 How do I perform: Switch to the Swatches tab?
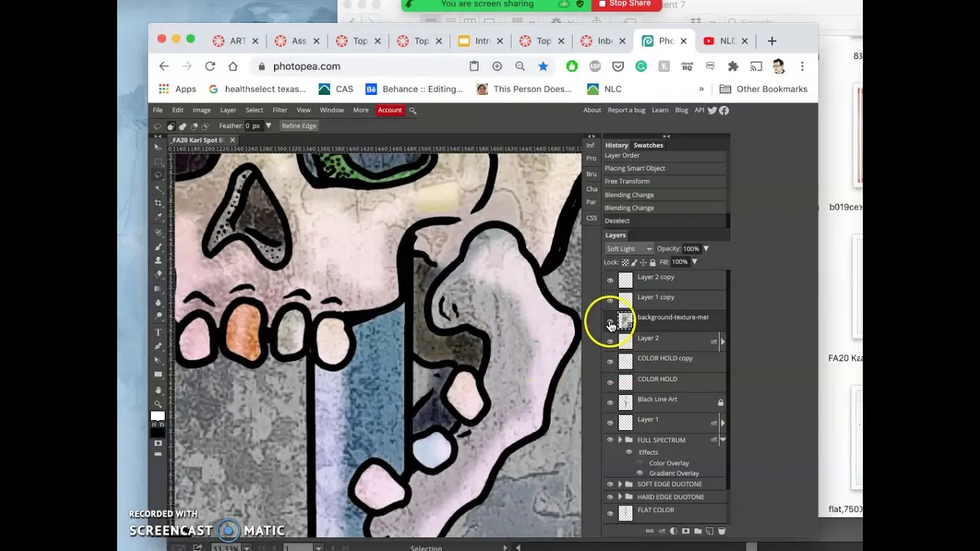click(648, 145)
